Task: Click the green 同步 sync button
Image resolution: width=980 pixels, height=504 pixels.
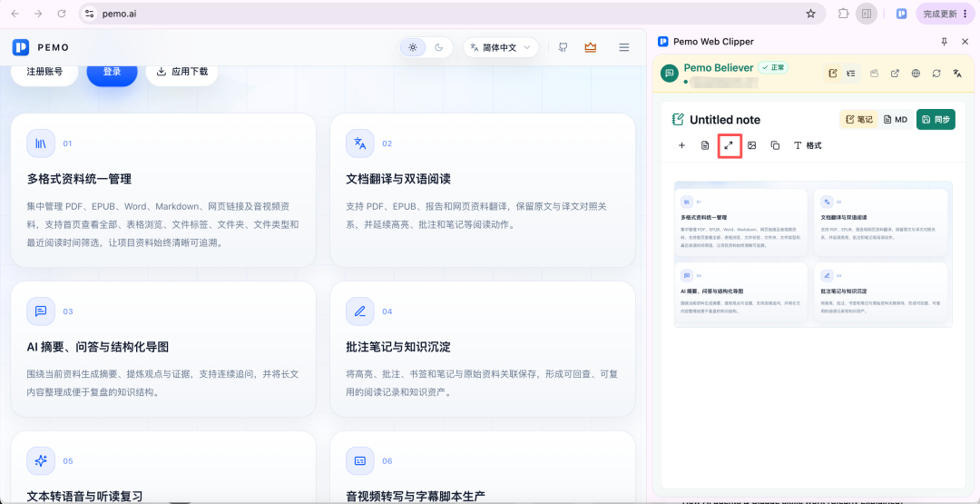Action: click(x=936, y=120)
